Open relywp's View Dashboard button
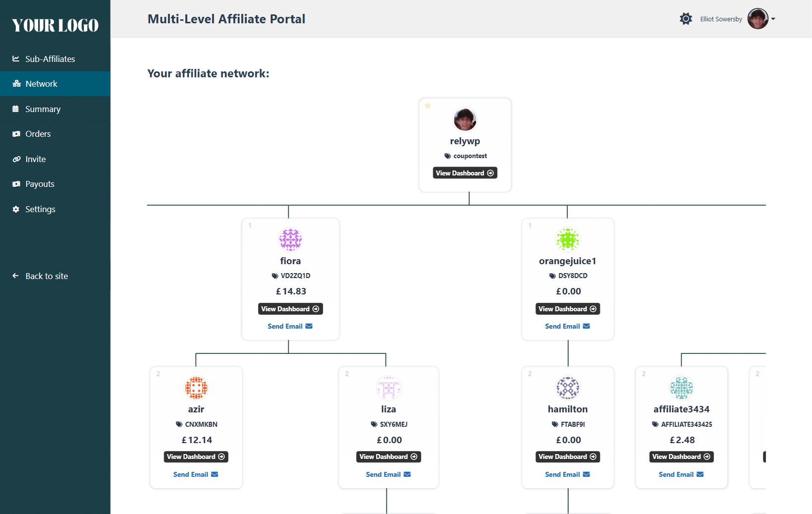Viewport: 812px width, 514px height. tap(465, 173)
